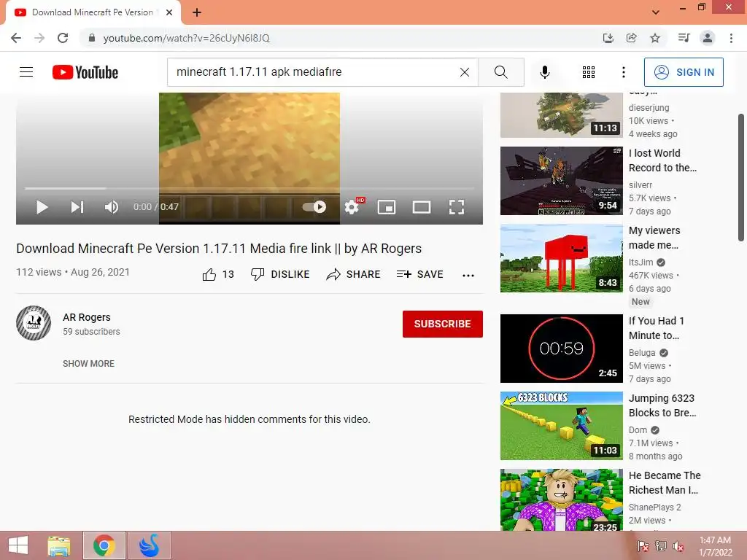Select the Download Minecraft Pe Version tab

tap(93, 12)
